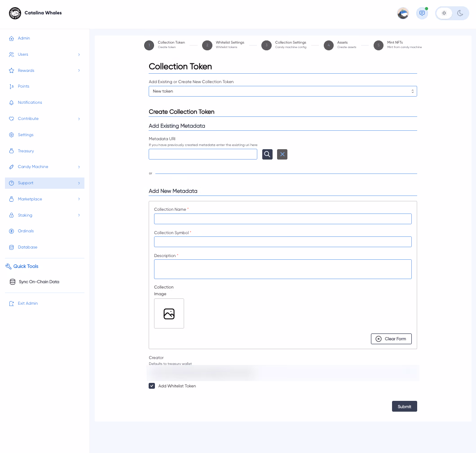The height and width of the screenshot is (453, 476).
Task: Click the Contribute heart icon
Action: (x=12, y=119)
